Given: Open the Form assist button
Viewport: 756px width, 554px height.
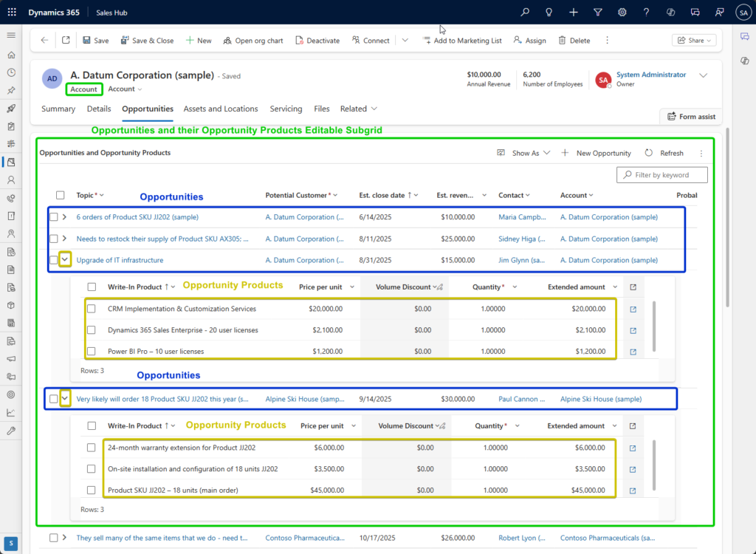Looking at the screenshot, I should click(x=691, y=117).
